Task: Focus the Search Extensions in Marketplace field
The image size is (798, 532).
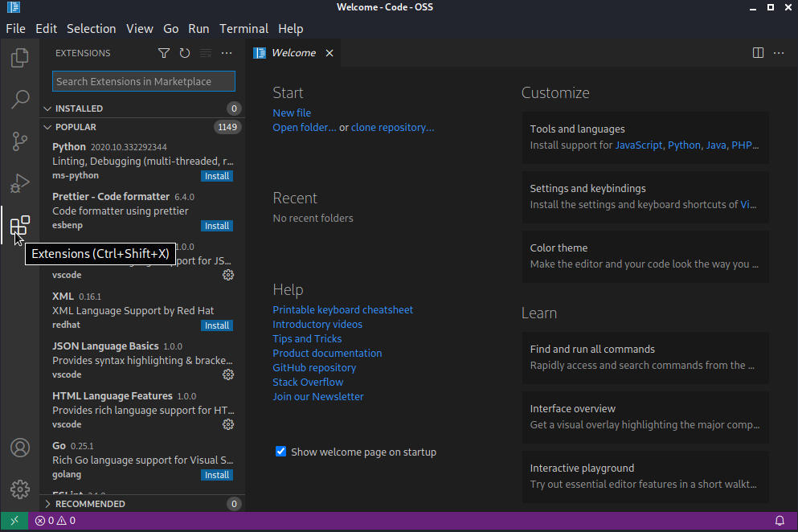Action: point(144,81)
